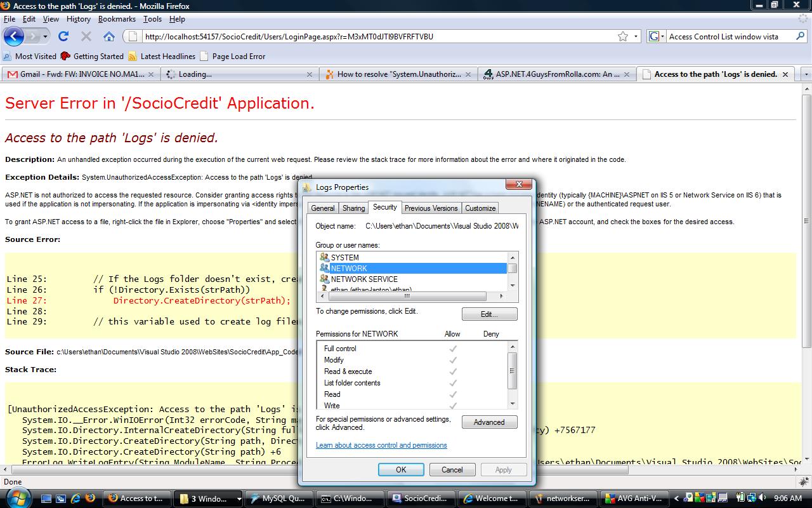Bookmark this page with the star icon

[x=623, y=36]
